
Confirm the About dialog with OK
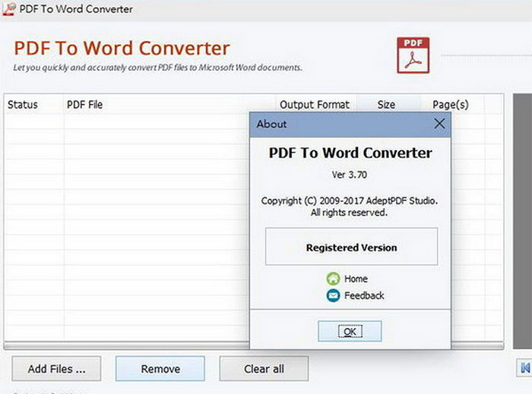click(x=350, y=331)
